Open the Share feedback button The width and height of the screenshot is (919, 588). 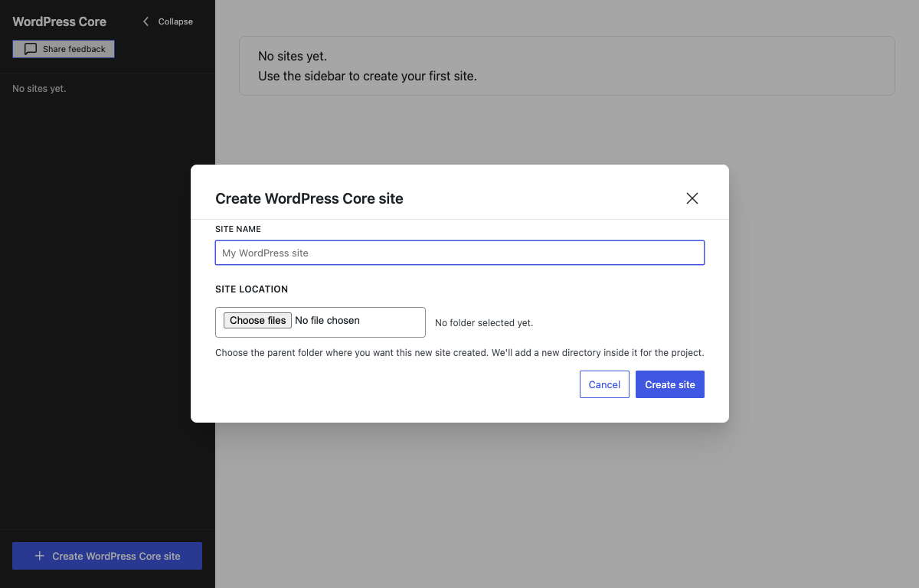click(64, 49)
